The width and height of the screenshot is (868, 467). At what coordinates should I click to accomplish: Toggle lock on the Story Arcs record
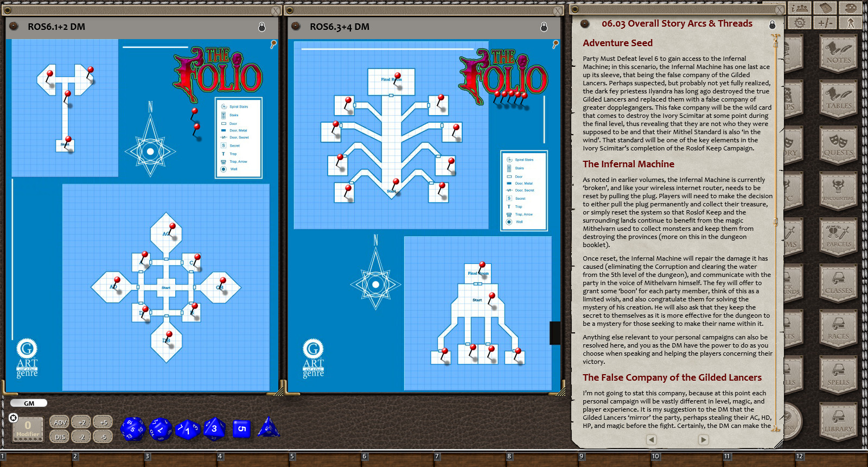coord(772,24)
